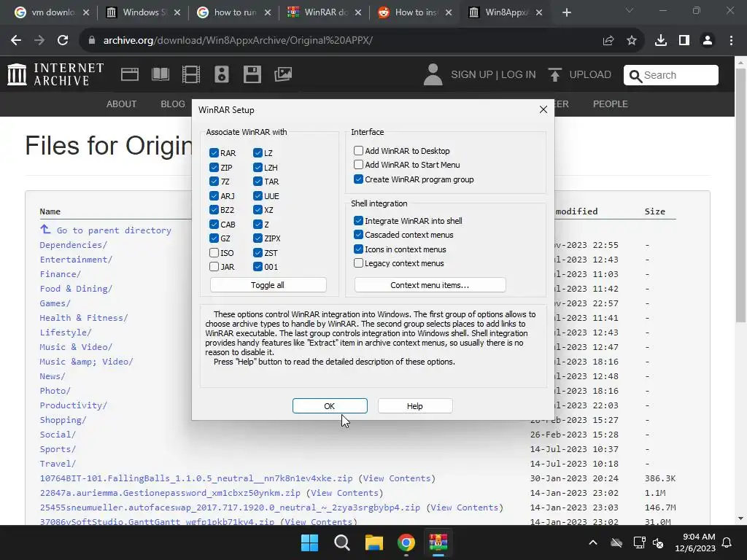Viewport: 747px width, 560px height.
Task: Open Chrome profile icon
Action: pos(708,41)
